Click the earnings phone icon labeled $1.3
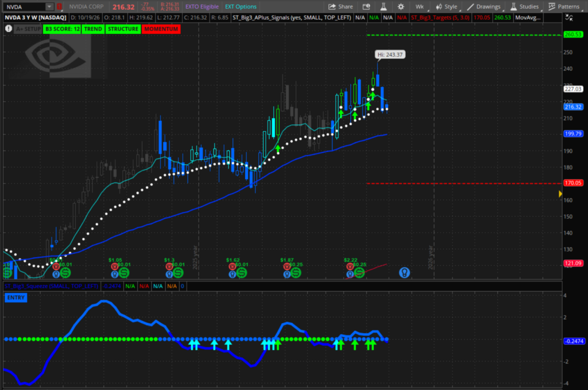 [x=169, y=267]
